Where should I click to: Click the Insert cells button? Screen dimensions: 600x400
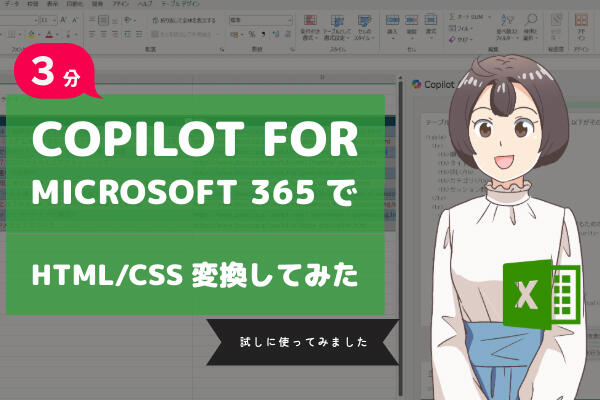pos(392,27)
